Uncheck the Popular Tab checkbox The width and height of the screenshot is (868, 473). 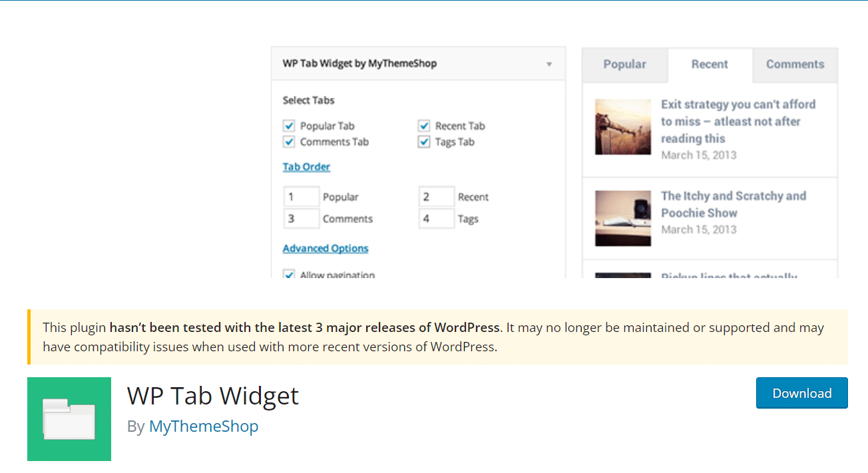289,126
